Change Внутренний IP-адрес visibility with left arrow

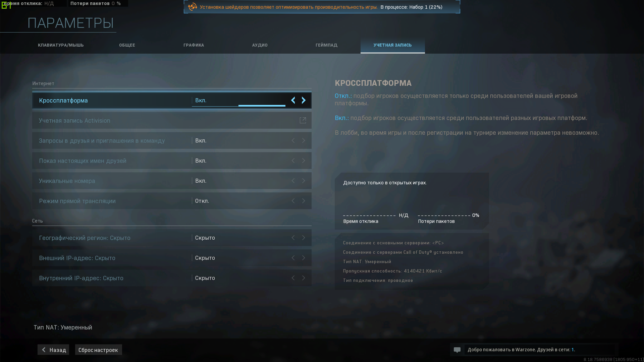293,278
